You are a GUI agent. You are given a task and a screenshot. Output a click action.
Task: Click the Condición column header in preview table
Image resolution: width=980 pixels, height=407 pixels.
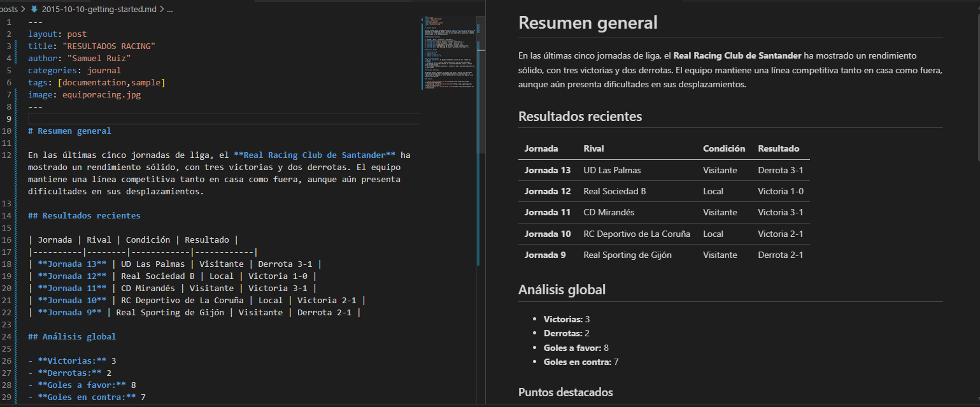tap(723, 148)
